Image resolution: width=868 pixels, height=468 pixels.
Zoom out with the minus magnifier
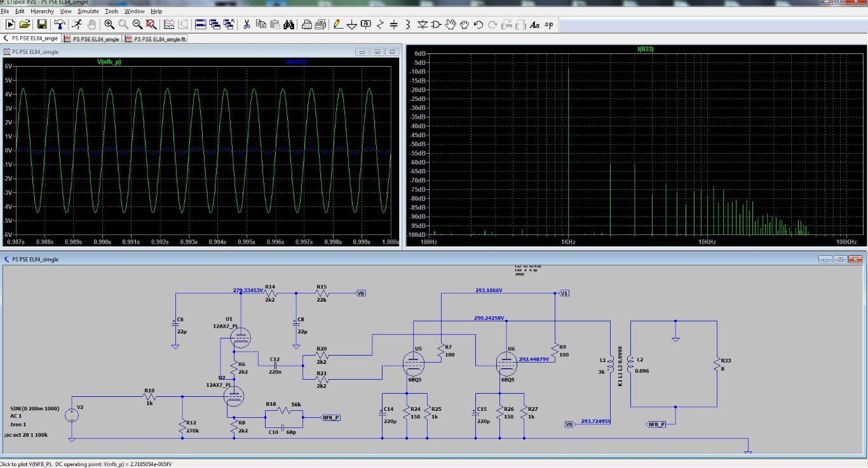[x=137, y=24]
